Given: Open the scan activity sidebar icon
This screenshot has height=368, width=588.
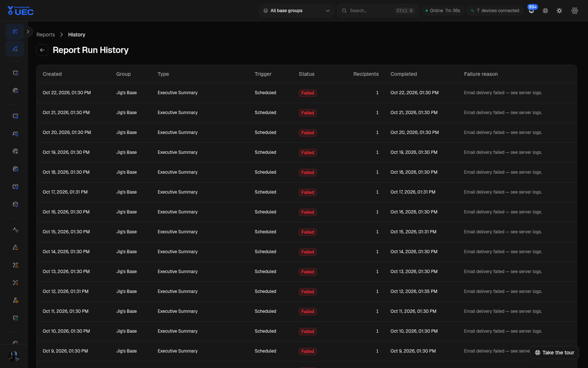Looking at the screenshot, I should coord(15,283).
